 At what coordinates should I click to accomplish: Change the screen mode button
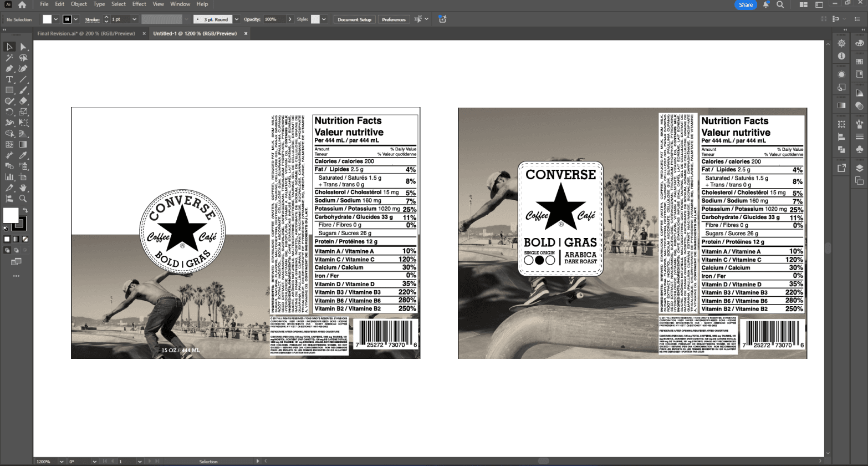pyautogui.click(x=16, y=262)
